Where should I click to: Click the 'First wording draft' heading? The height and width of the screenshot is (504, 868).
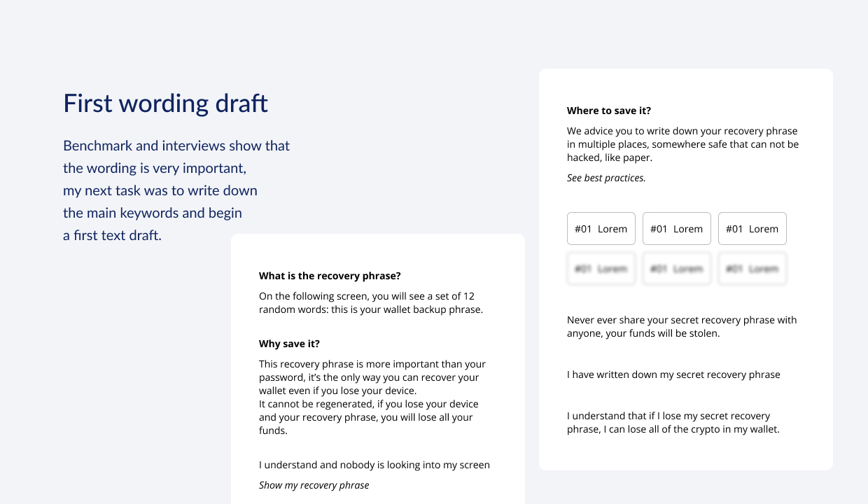click(165, 104)
